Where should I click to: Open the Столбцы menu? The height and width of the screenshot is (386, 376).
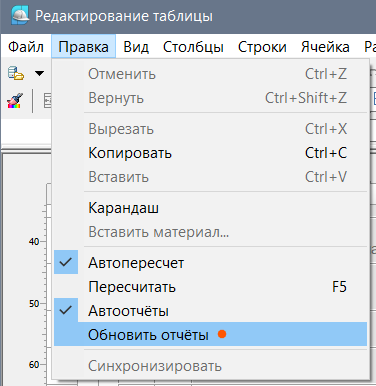[x=193, y=47]
